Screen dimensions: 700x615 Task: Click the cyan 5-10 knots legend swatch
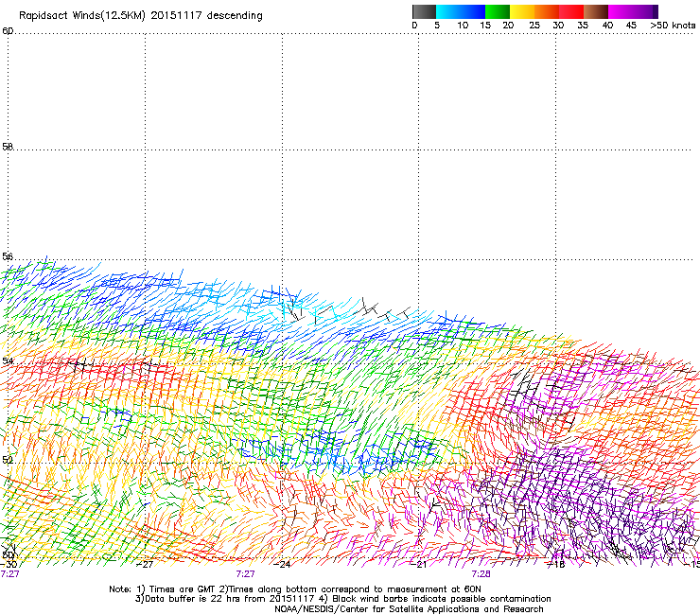pyautogui.click(x=448, y=11)
